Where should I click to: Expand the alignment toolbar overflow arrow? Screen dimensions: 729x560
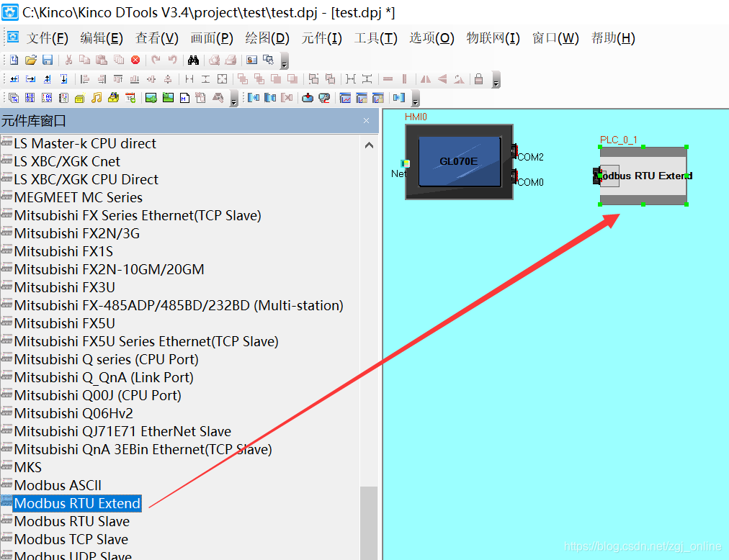496,81
